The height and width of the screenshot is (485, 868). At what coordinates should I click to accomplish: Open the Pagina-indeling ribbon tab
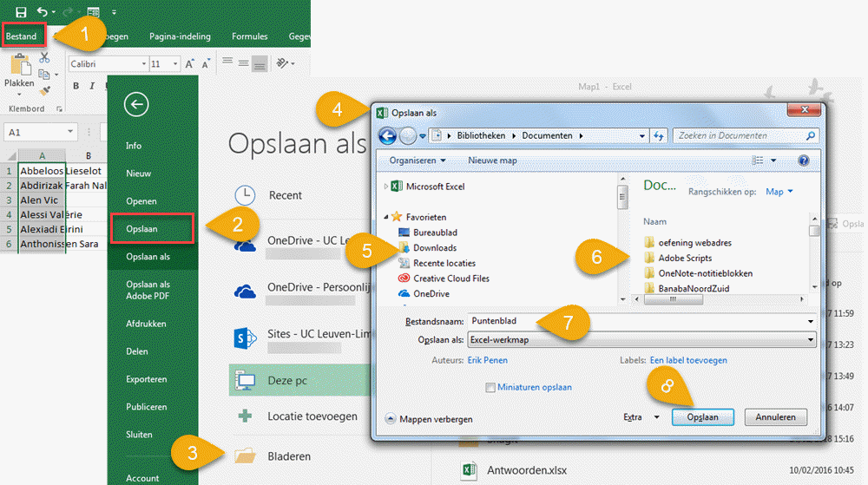(x=180, y=36)
